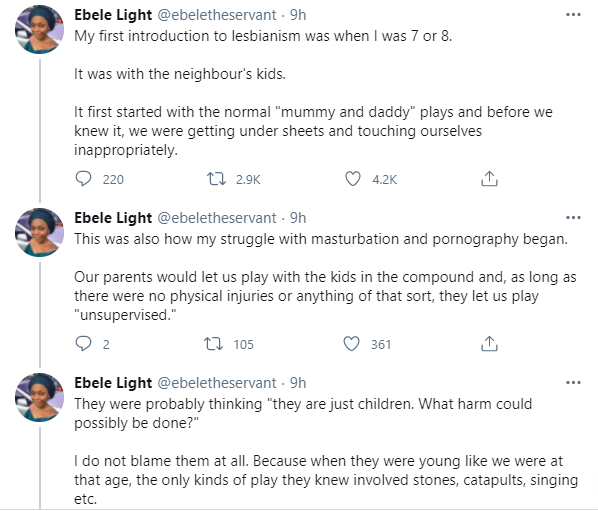The image size is (598, 511).
Task: Click the avatar on the second tweet
Action: tap(39, 232)
